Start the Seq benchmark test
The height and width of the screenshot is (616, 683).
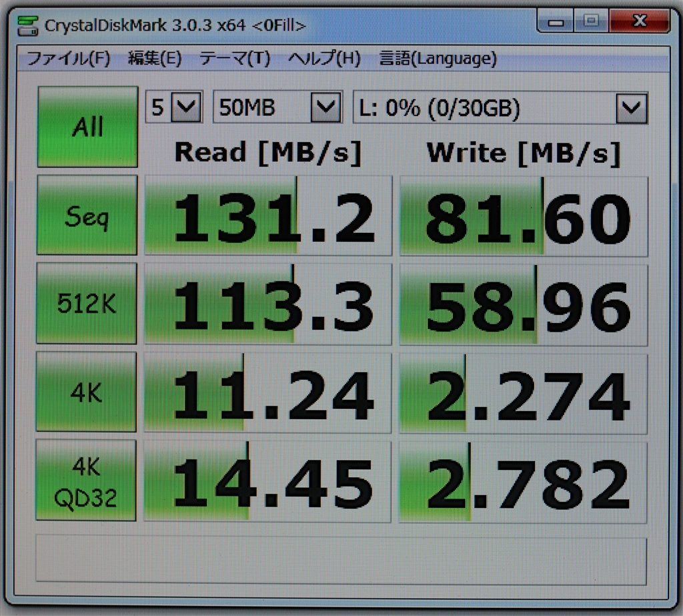point(87,215)
